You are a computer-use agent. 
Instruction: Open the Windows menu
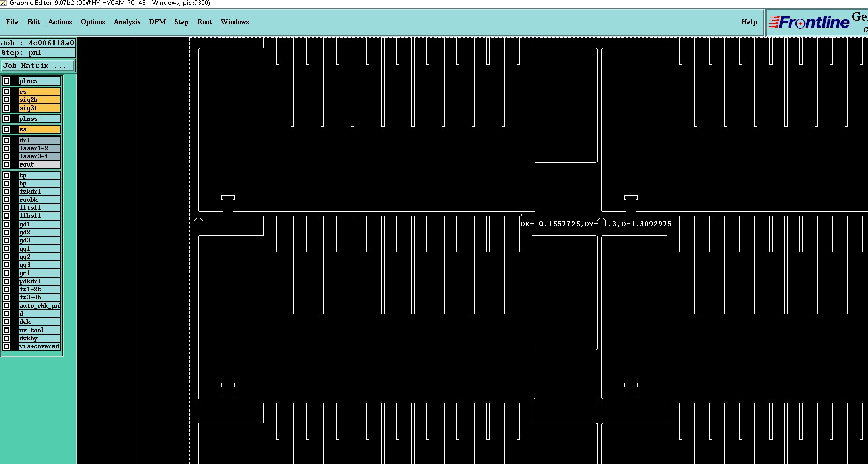[235, 22]
